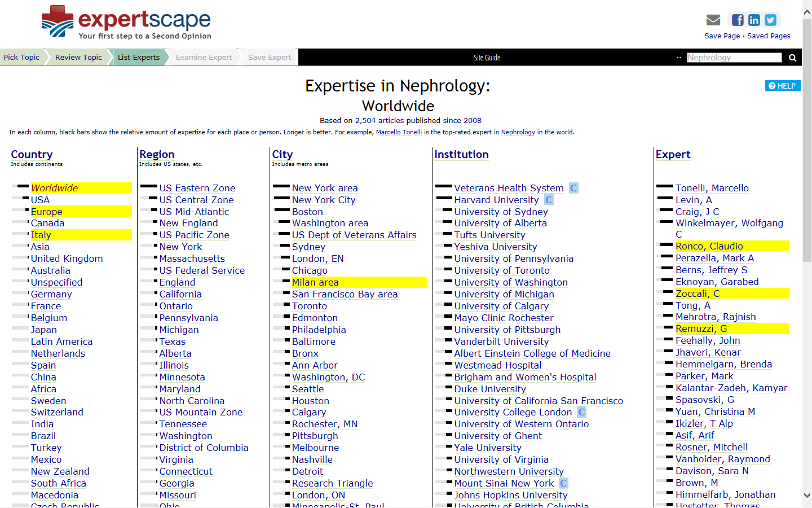This screenshot has width=812, height=508.
Task: Click C badge beside Veterans Health System
Action: point(573,188)
